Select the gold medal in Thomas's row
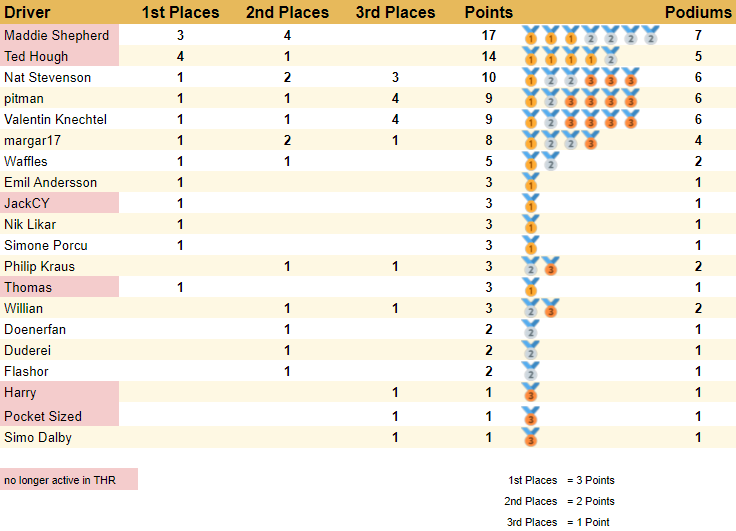Viewport: 736px width, 531px height. coord(530,287)
